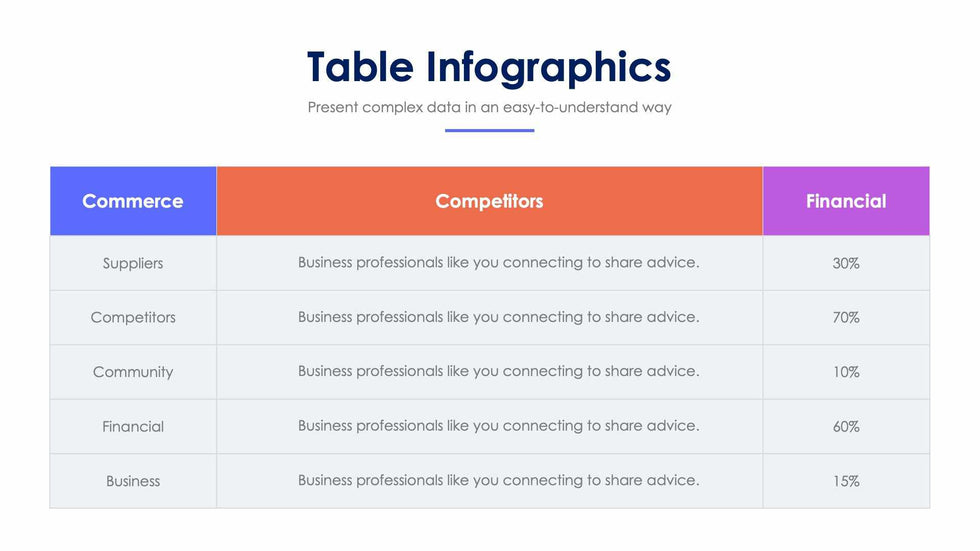Screen dimensions: 980x551
Task: Select the Business row label
Action: (133, 481)
